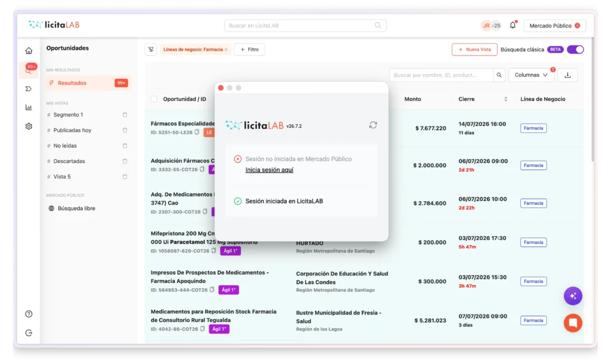Open the bar chart analytics sidebar icon
Image resolution: width=611 pixels, height=364 pixels.
[29, 107]
